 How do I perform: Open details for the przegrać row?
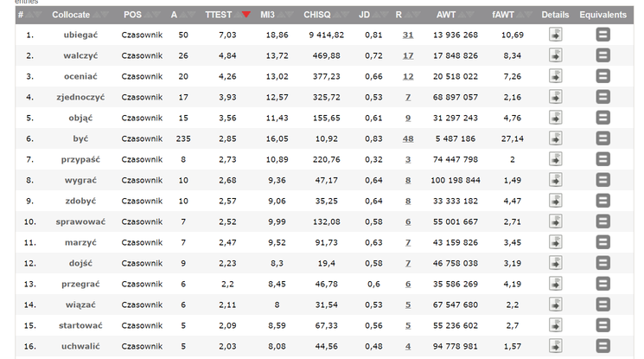click(555, 284)
